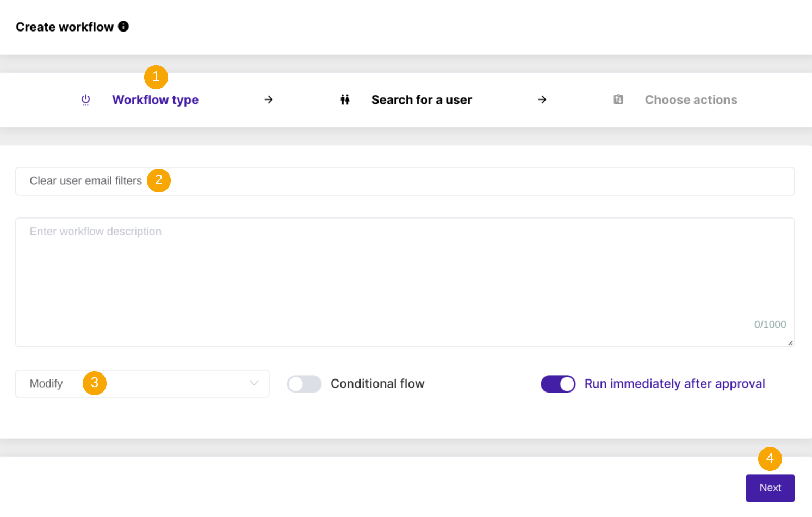Click the power icon beside Workflow type
812x517 pixels.
pyautogui.click(x=85, y=99)
